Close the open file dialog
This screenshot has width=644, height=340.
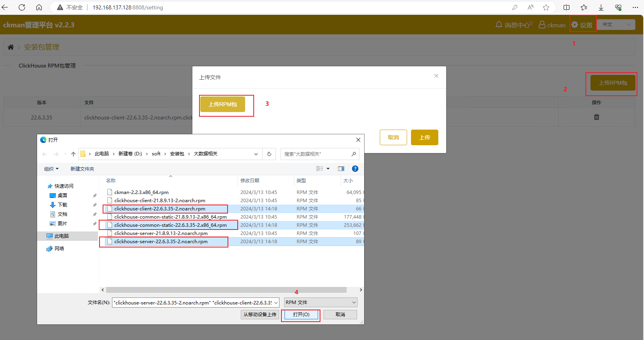coord(358,140)
